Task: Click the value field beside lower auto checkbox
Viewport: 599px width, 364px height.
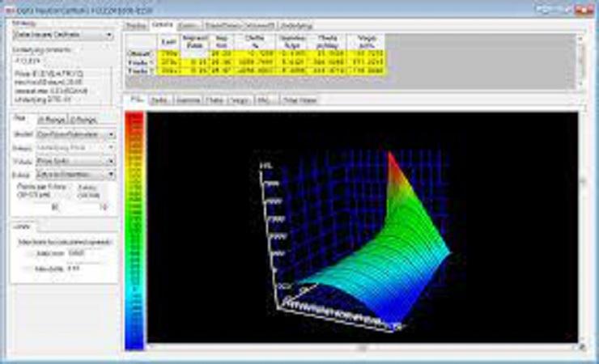Action: pos(83,269)
